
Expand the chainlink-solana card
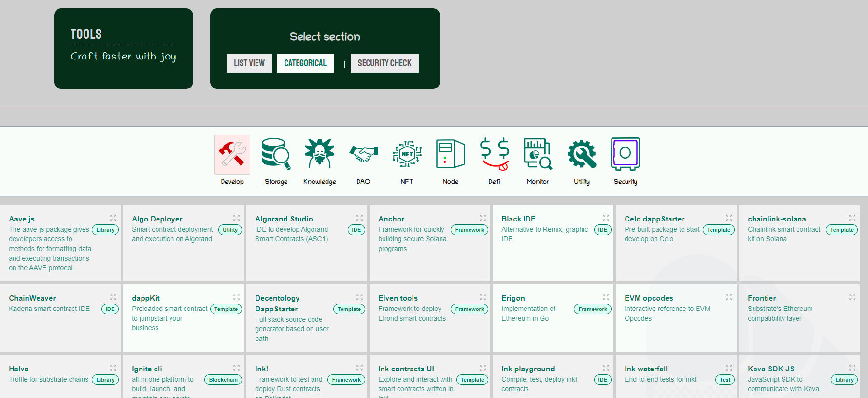pyautogui.click(x=852, y=218)
